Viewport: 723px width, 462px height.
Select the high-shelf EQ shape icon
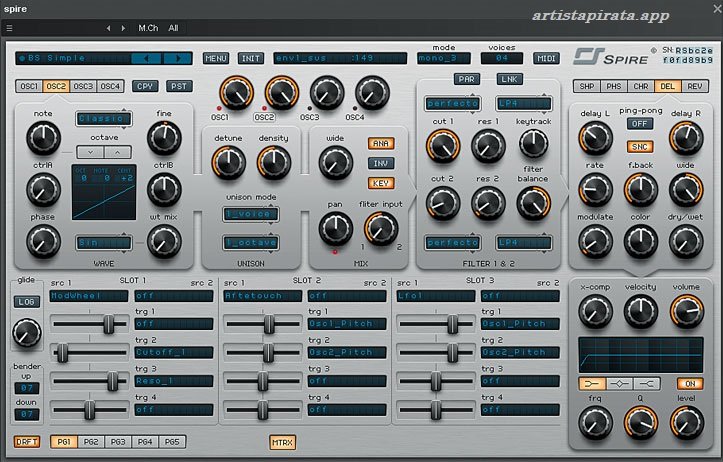(646, 384)
